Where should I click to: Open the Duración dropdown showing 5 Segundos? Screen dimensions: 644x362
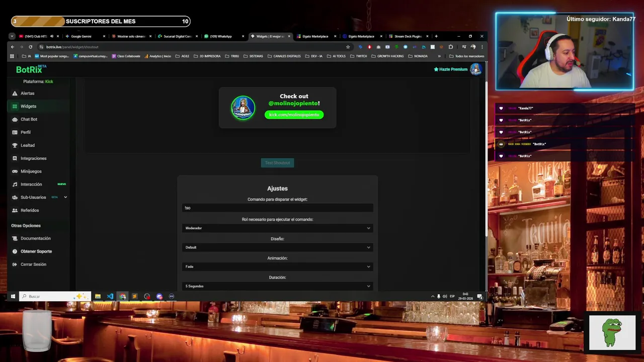[277, 286]
